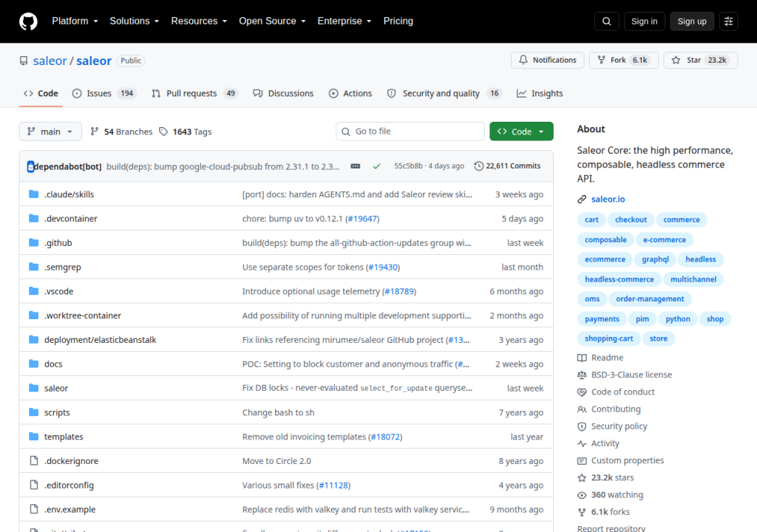Click the Readme book icon
757x532 pixels.
(582, 358)
